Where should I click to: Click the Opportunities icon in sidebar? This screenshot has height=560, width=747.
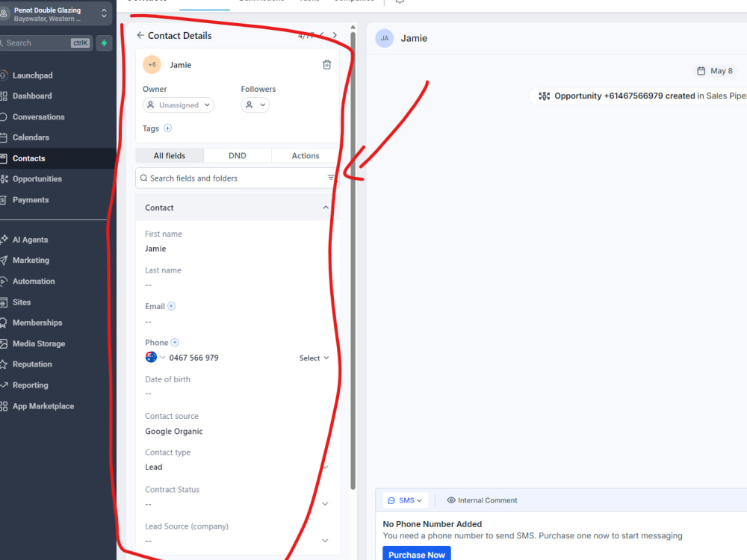[x=4, y=178]
